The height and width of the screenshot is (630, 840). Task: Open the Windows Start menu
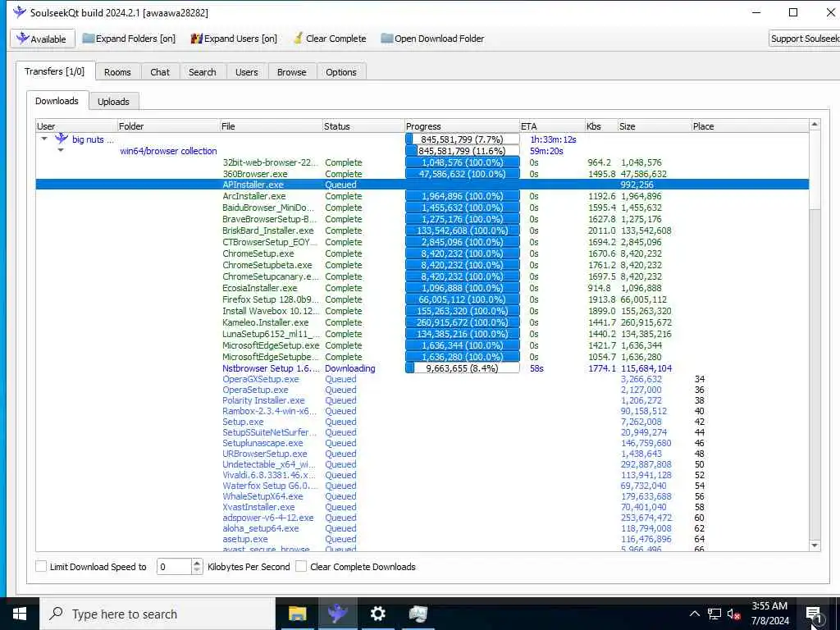pyautogui.click(x=20, y=614)
